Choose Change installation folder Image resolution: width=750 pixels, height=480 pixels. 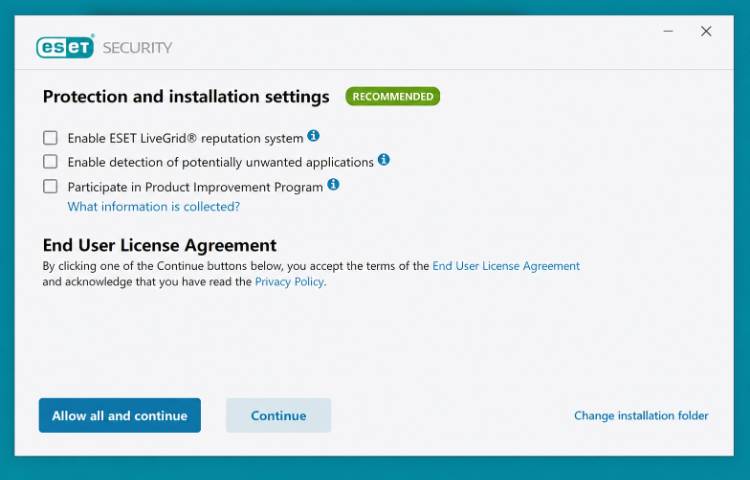pyautogui.click(x=641, y=415)
